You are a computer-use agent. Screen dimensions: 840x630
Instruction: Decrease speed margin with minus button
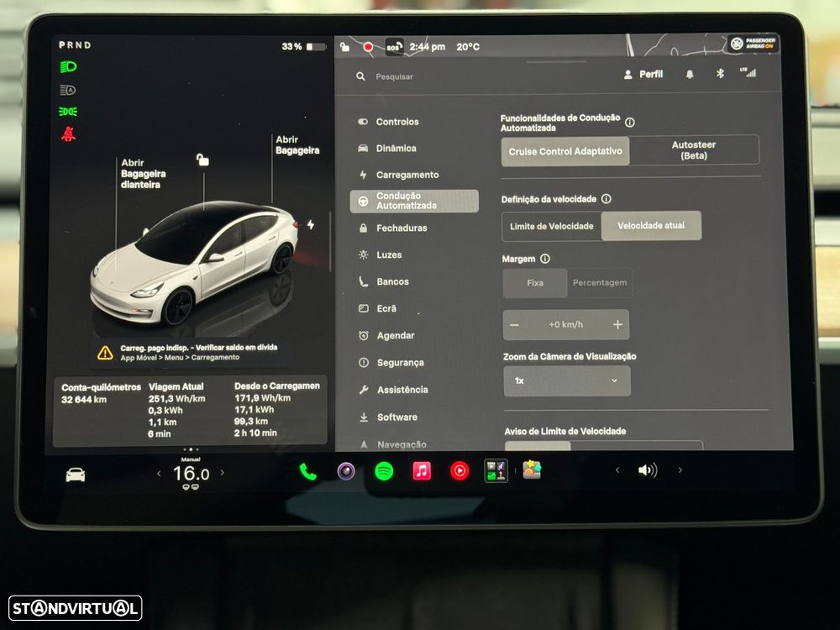(x=514, y=324)
